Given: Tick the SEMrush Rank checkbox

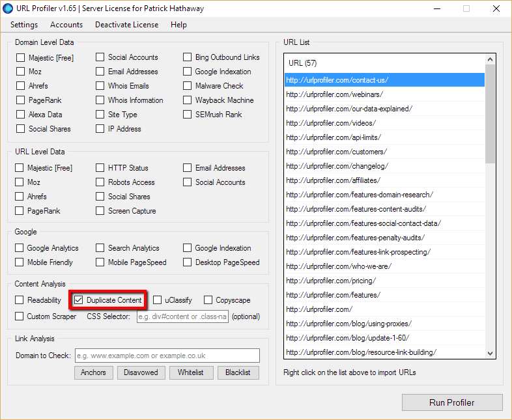Looking at the screenshot, I should 187,115.
